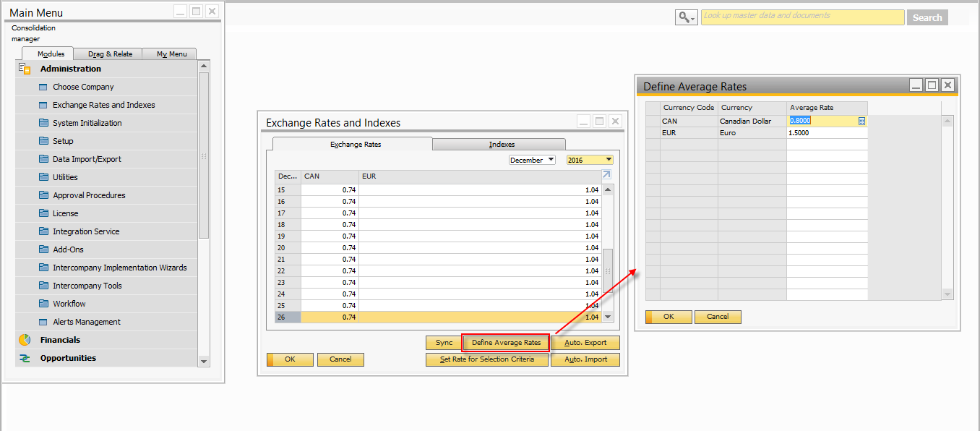Open the Choose Company folder item

[83, 87]
